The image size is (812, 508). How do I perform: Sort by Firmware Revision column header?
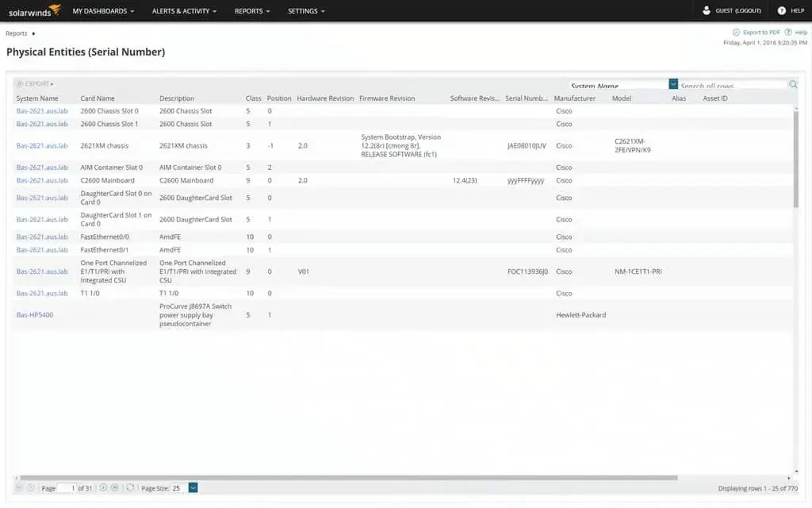point(387,98)
